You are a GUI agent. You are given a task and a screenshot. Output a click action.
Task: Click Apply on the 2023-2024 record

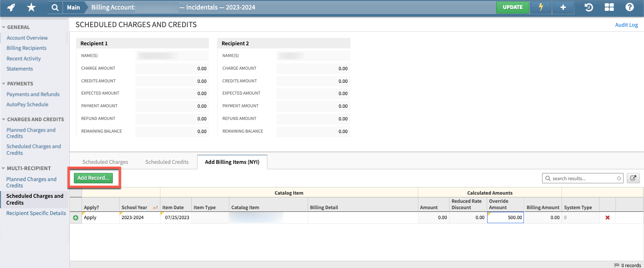point(90,217)
